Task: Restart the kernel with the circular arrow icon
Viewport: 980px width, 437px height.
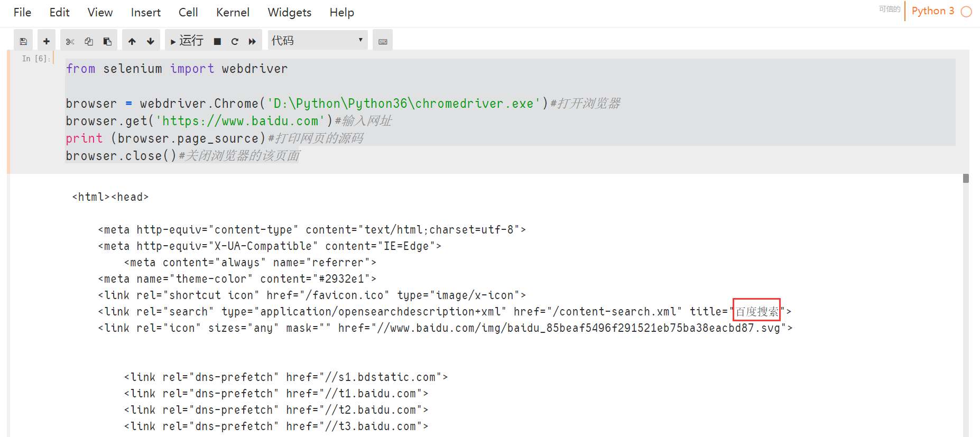Action: pyautogui.click(x=235, y=41)
